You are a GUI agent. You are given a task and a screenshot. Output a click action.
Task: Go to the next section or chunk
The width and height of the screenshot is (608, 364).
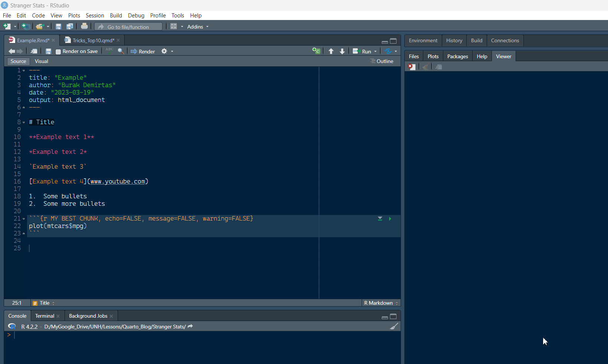pyautogui.click(x=342, y=51)
